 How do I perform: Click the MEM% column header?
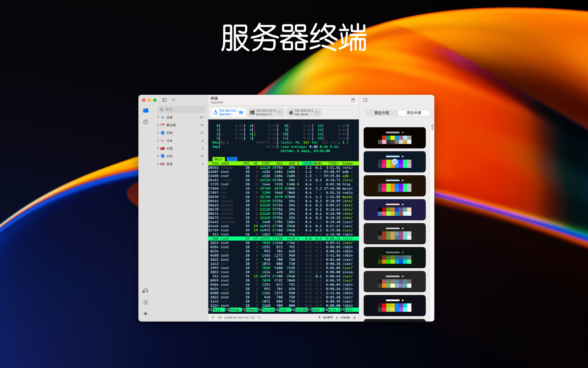[318, 163]
